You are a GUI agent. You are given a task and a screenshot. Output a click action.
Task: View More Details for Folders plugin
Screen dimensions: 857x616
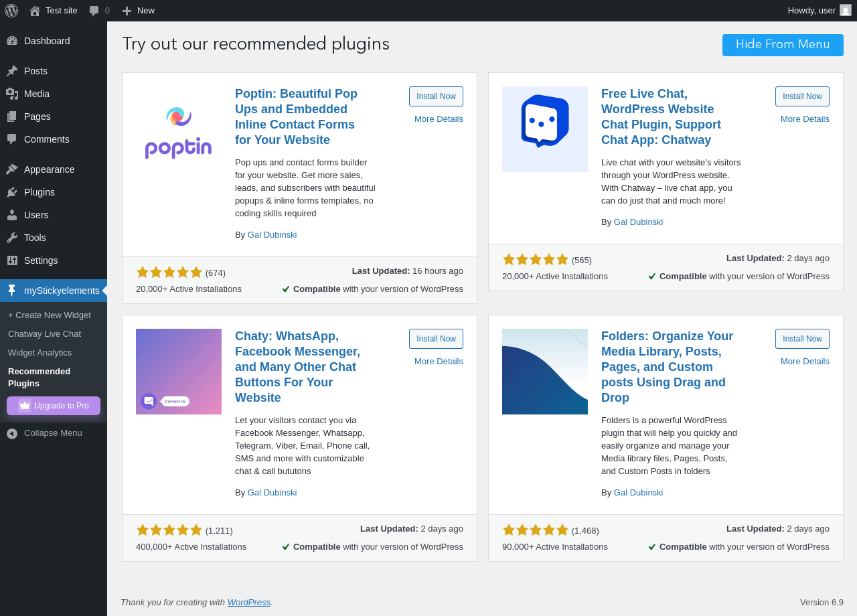tap(805, 362)
